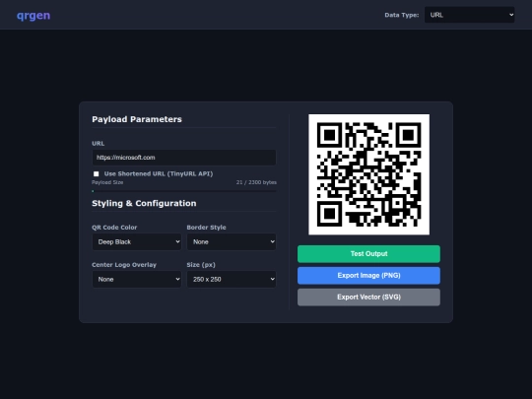Open the QR Code Color dropdown
This screenshot has height=399, width=532.
click(x=137, y=242)
